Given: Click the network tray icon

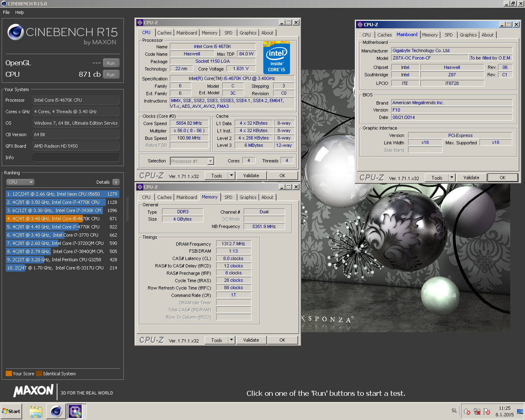Looking at the screenshot, I should point(477,411).
